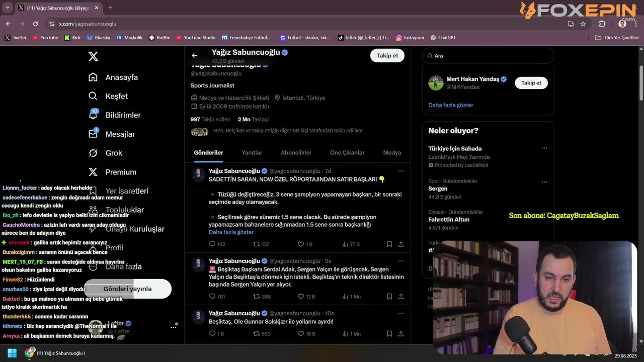Screen dimensions: 644x362
Task: Open more options on Serdal Adalı post
Action: point(401,261)
